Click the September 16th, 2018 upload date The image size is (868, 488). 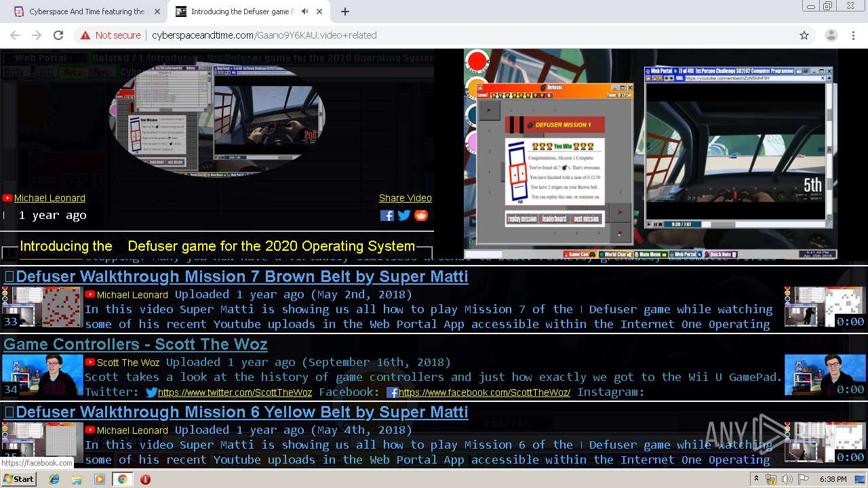coord(376,363)
